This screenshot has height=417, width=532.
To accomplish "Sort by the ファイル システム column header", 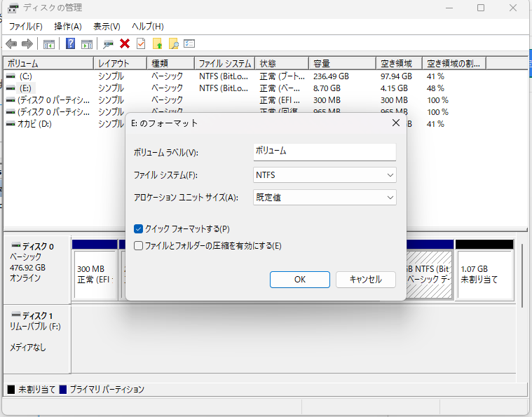I will pos(225,64).
